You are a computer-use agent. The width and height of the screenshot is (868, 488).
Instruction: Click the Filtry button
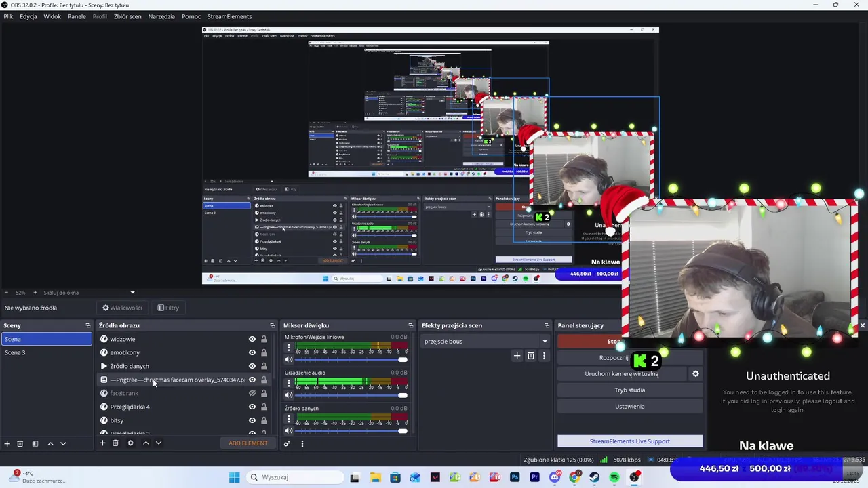point(168,308)
